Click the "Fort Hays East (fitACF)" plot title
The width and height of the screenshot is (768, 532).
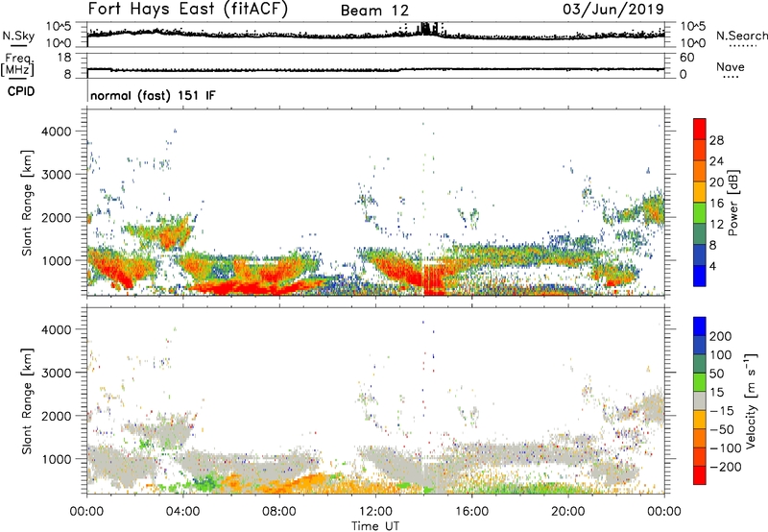188,9
